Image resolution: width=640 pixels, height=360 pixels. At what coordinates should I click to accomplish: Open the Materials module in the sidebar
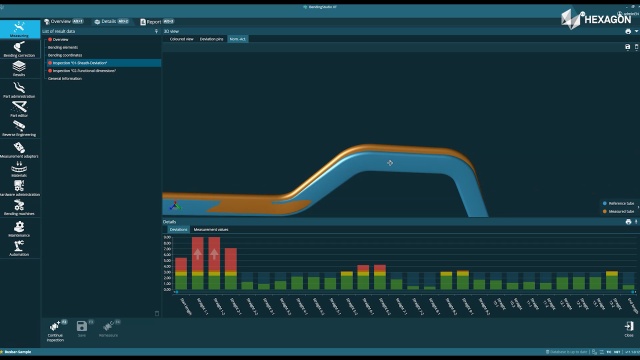click(19, 169)
